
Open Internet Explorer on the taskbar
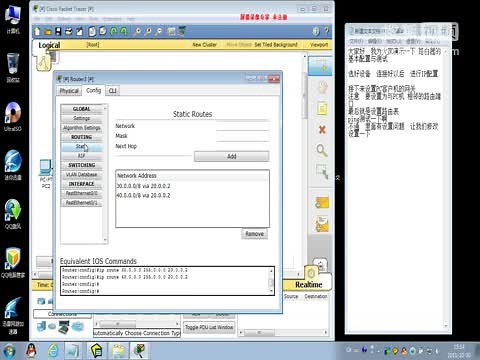point(53,351)
